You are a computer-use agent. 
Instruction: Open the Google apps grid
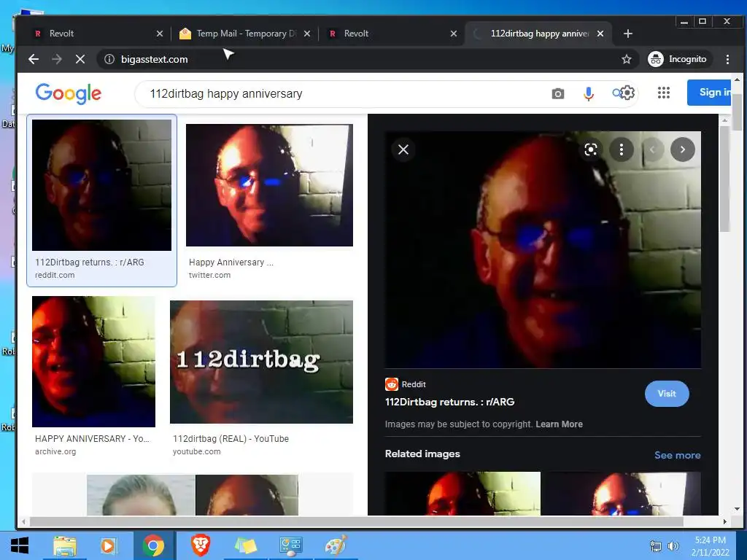[x=664, y=93]
